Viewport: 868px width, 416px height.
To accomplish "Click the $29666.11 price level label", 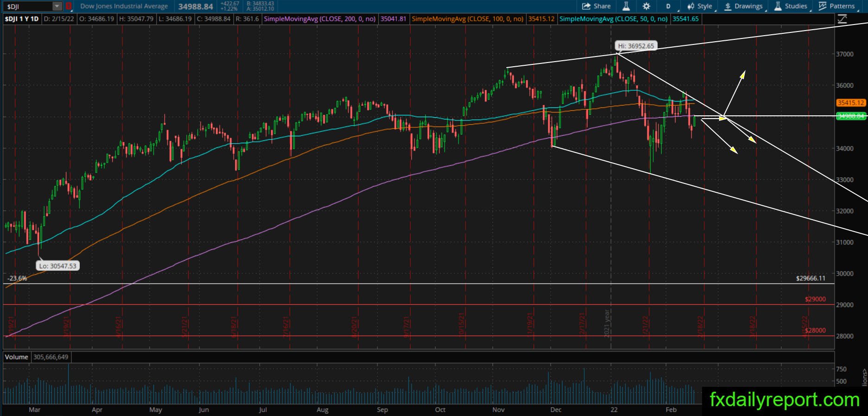I will click(811, 278).
